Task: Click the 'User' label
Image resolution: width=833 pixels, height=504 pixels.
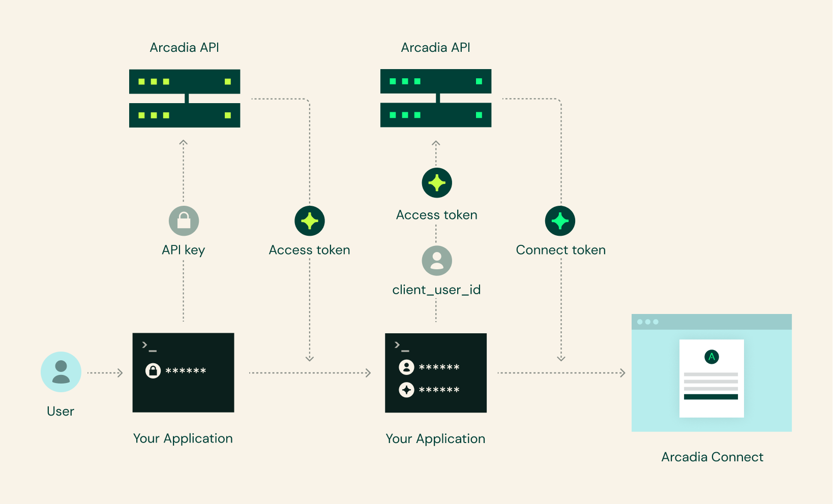Action: (x=61, y=411)
